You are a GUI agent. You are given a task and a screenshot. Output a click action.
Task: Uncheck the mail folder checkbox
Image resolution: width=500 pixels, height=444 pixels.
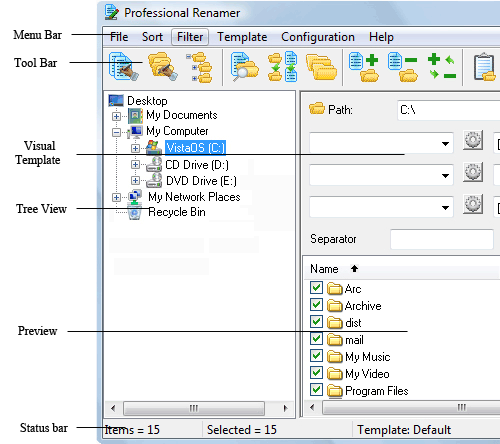point(316,339)
